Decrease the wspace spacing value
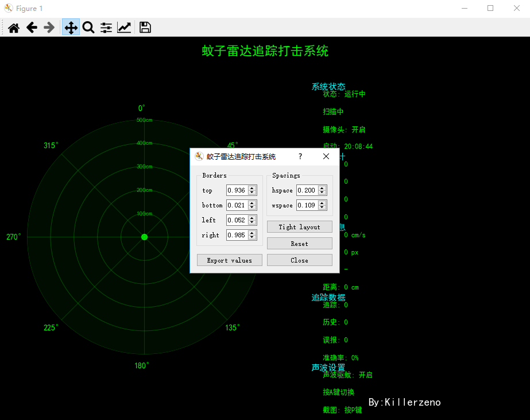 click(x=322, y=207)
